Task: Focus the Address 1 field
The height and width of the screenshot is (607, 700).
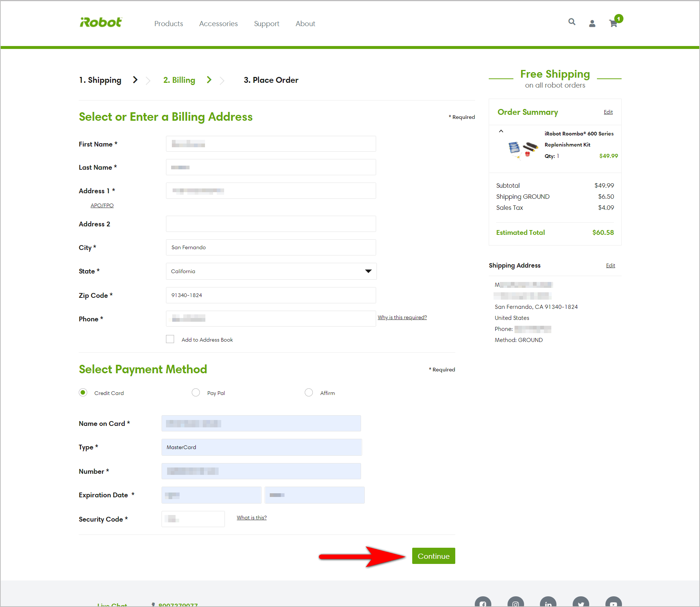Action: click(x=271, y=191)
